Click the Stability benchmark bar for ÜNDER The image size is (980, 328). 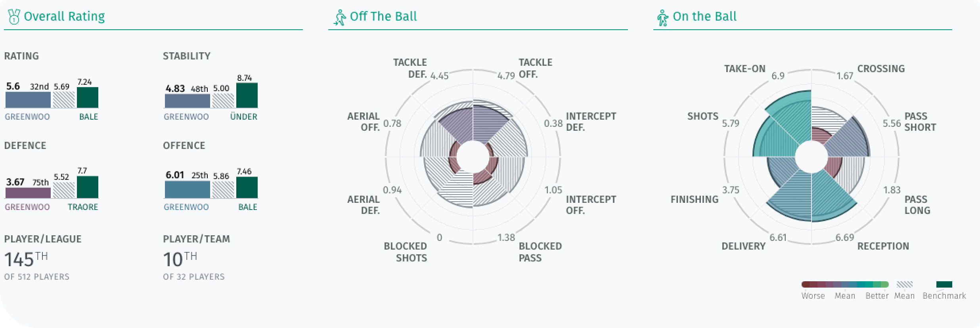[247, 95]
